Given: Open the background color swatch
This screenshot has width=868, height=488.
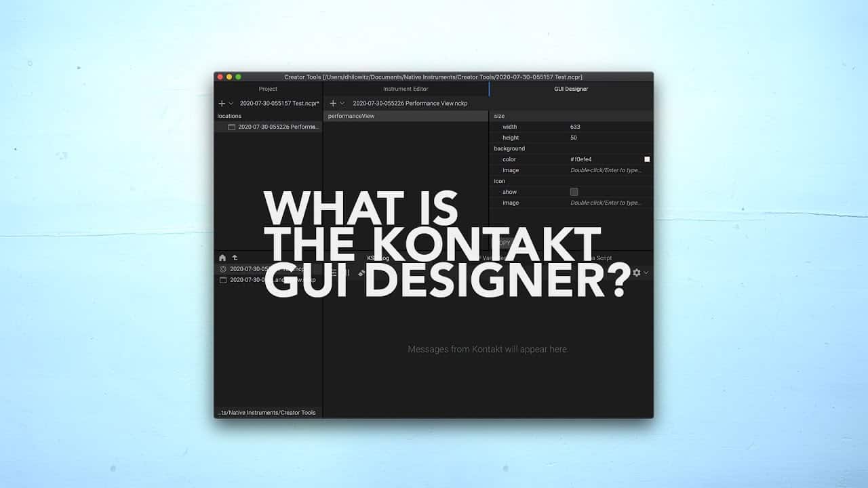Looking at the screenshot, I should click(647, 159).
